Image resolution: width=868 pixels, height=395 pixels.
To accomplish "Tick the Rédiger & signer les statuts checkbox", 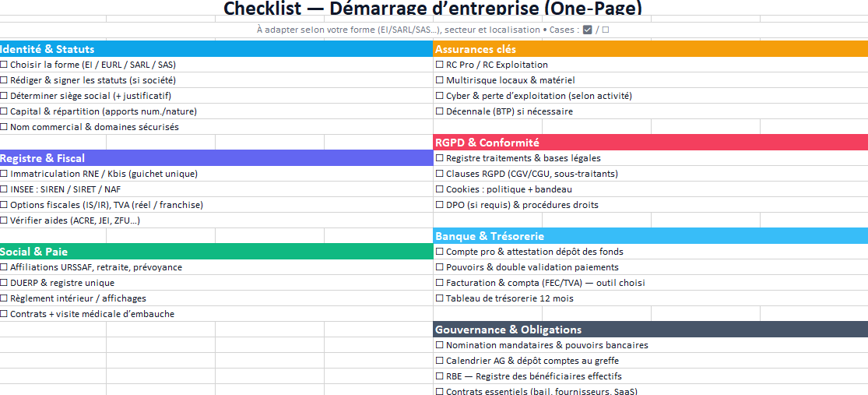I will [4, 80].
